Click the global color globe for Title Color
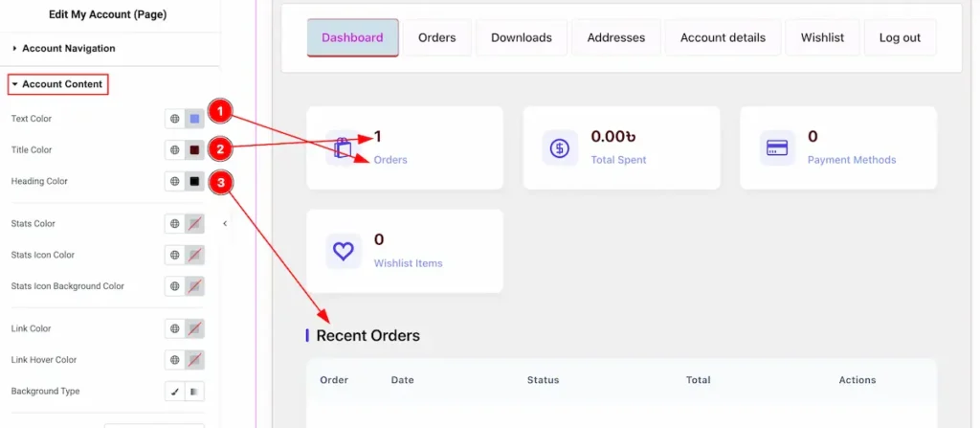The image size is (980, 428). [175, 150]
